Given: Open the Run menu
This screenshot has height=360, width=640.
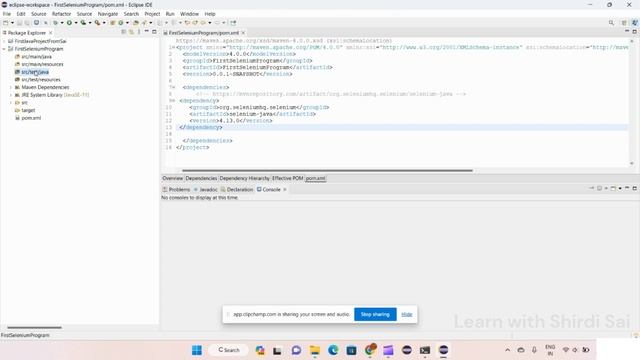Looking at the screenshot, I should point(170,14).
